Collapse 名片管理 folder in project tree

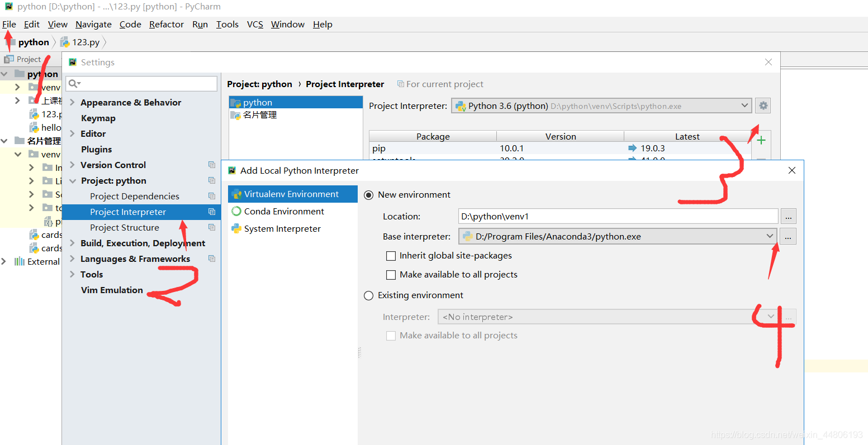pyautogui.click(x=4, y=141)
